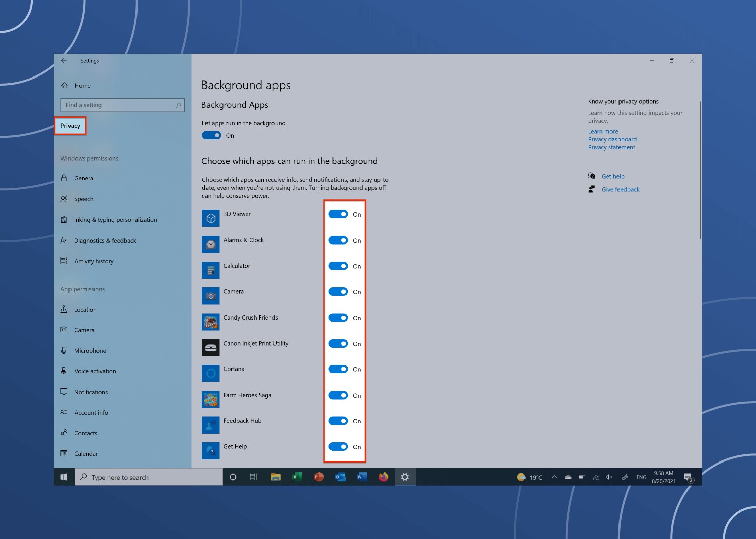Open Excel from the taskbar
This screenshot has height=539, width=756.
coord(297,477)
